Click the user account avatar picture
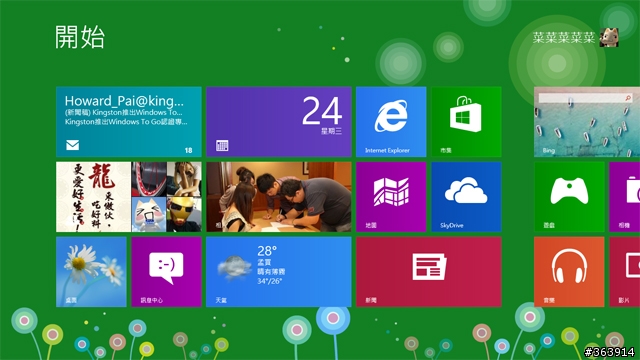Viewport: 640px width, 360px height. coord(609,38)
